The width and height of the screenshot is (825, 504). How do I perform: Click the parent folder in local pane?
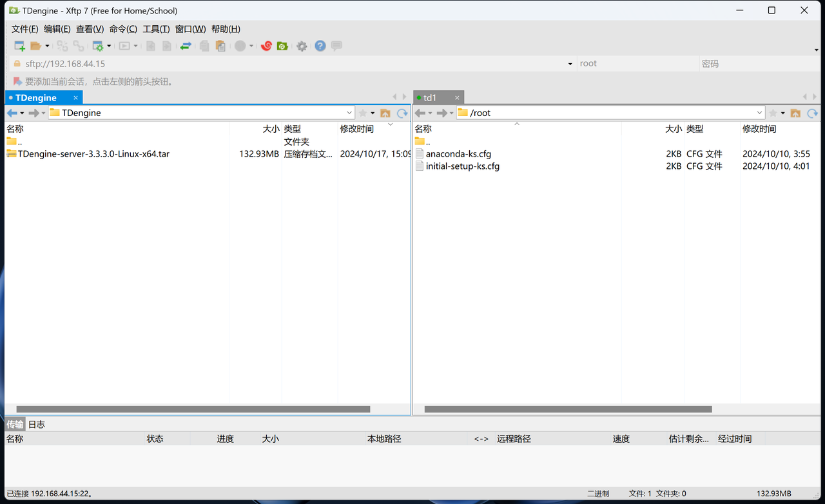point(15,142)
